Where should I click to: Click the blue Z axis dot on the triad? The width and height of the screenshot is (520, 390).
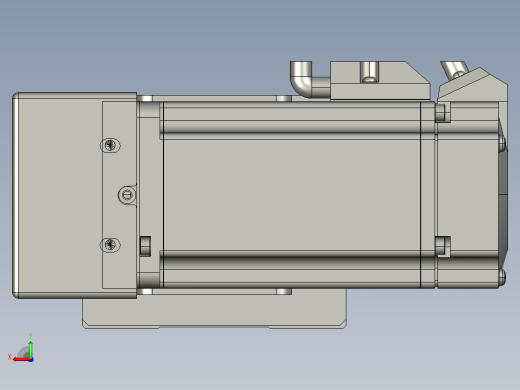click(x=31, y=360)
